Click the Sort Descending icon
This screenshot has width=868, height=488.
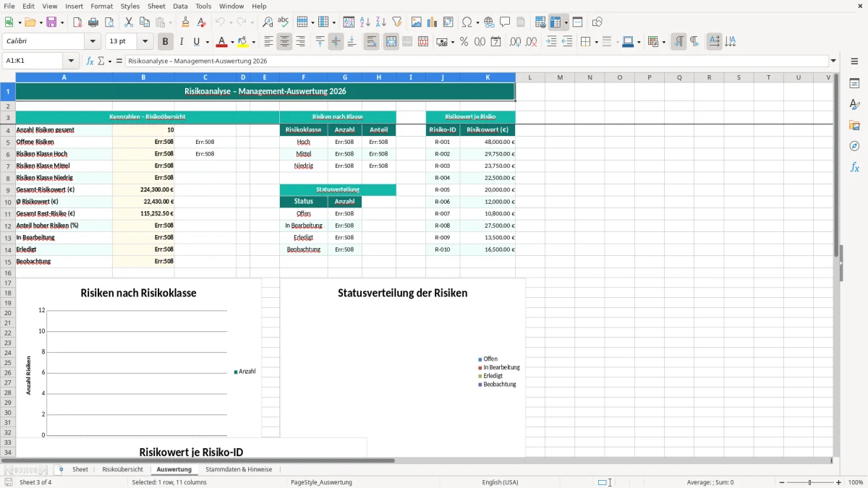tap(381, 22)
